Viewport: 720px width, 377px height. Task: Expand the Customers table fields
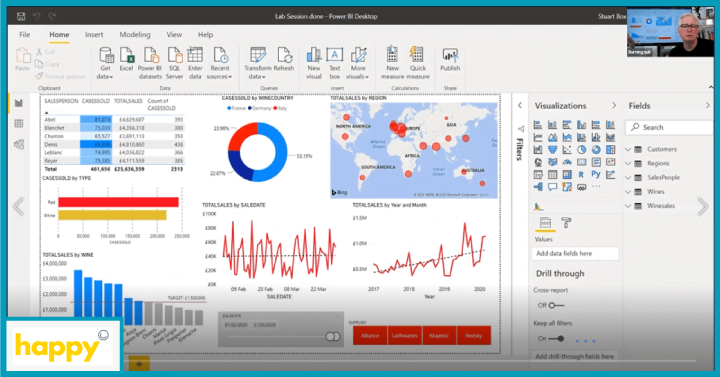click(x=628, y=149)
